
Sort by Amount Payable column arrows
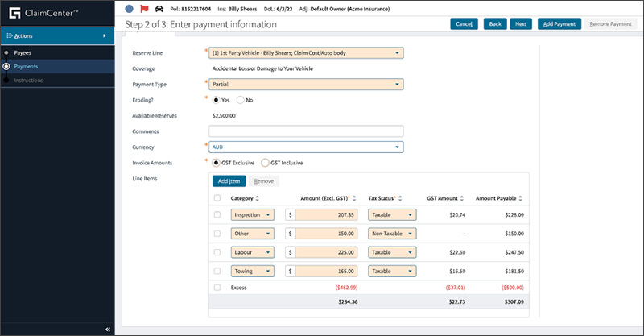(522, 198)
